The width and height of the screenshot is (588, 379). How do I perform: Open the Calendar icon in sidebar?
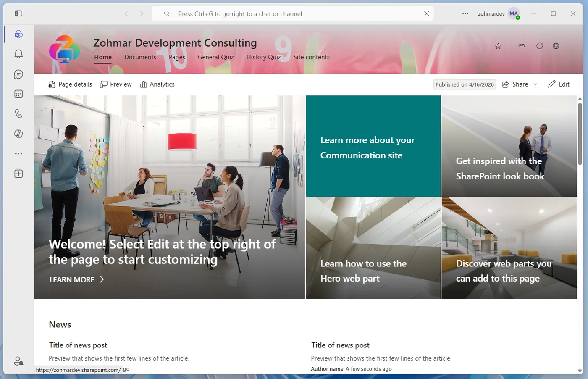pyautogui.click(x=18, y=94)
